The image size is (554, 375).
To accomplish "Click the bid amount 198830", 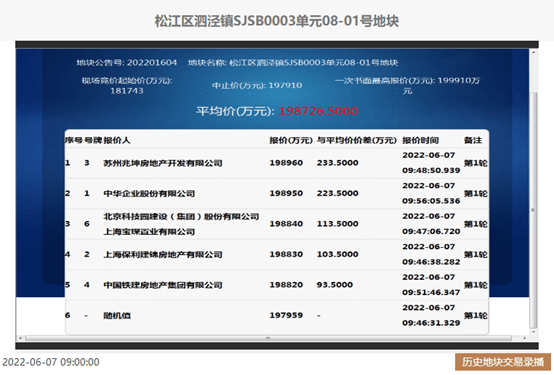I will [x=286, y=254].
